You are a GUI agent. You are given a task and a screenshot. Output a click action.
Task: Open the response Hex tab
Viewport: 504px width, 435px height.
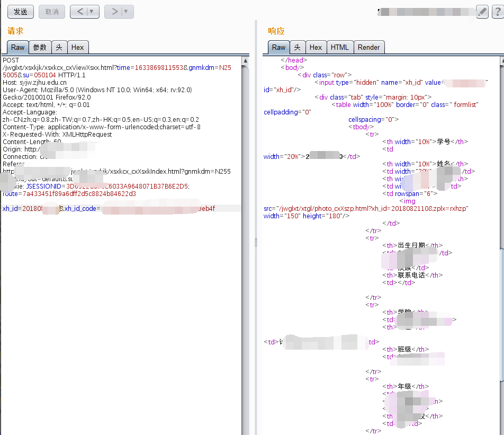(x=316, y=47)
